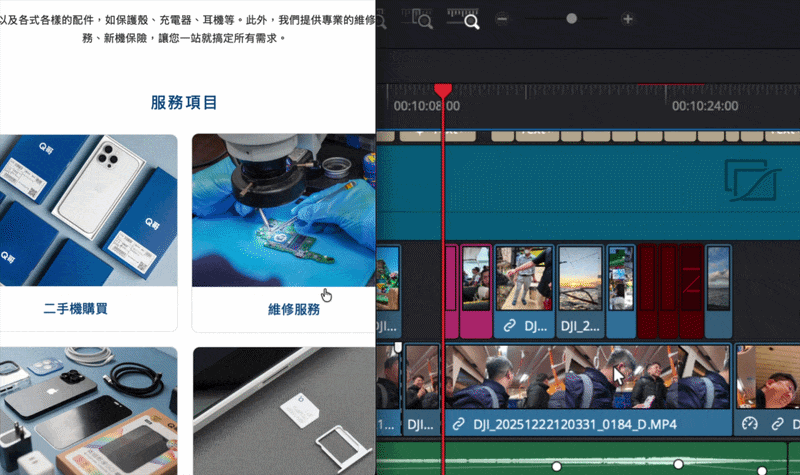Click the red playhead handle on the ruler
This screenshot has width=800, height=475.
click(x=443, y=91)
